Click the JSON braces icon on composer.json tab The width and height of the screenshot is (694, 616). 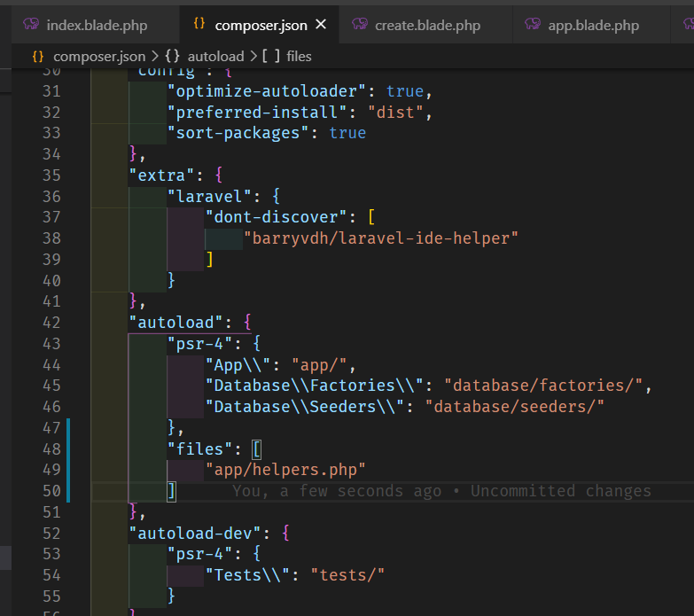pos(199,23)
